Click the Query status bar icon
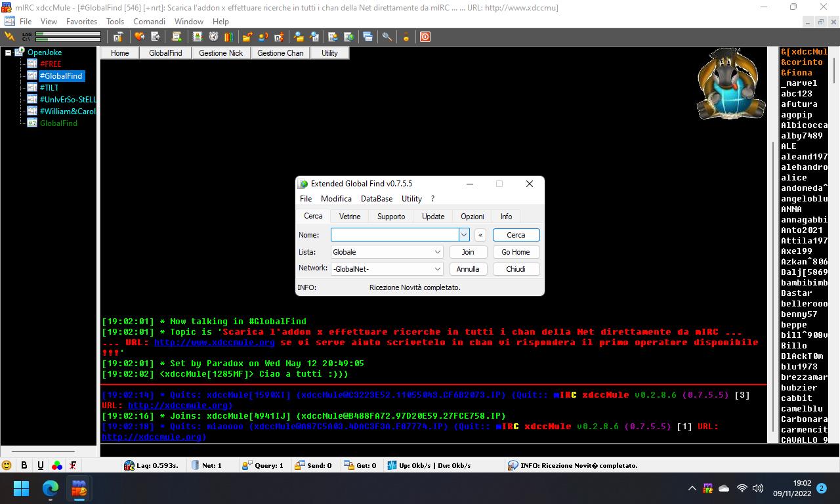The height and width of the screenshot is (504, 840). click(247, 465)
